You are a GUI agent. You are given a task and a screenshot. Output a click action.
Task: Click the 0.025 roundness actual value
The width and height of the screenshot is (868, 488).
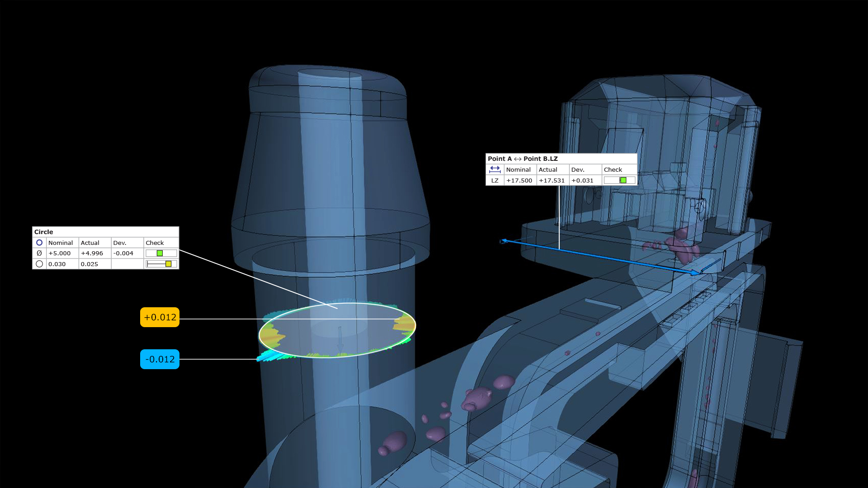[x=90, y=264]
